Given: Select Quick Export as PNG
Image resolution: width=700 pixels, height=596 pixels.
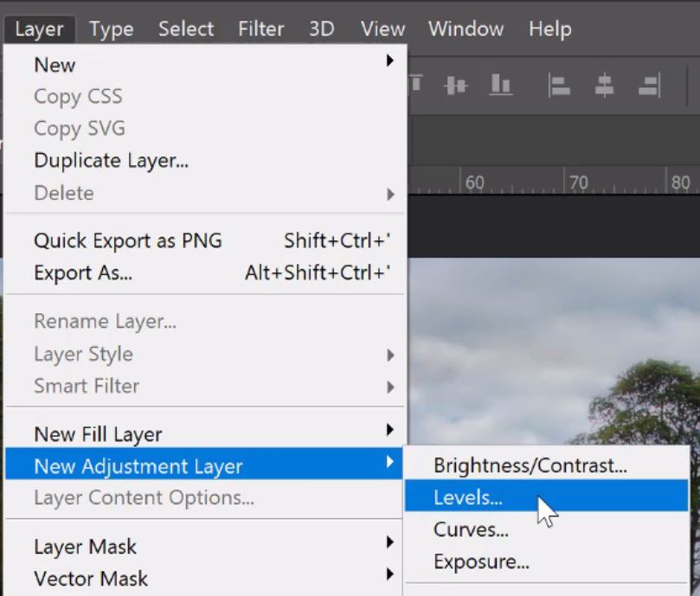Looking at the screenshot, I should point(128,241).
